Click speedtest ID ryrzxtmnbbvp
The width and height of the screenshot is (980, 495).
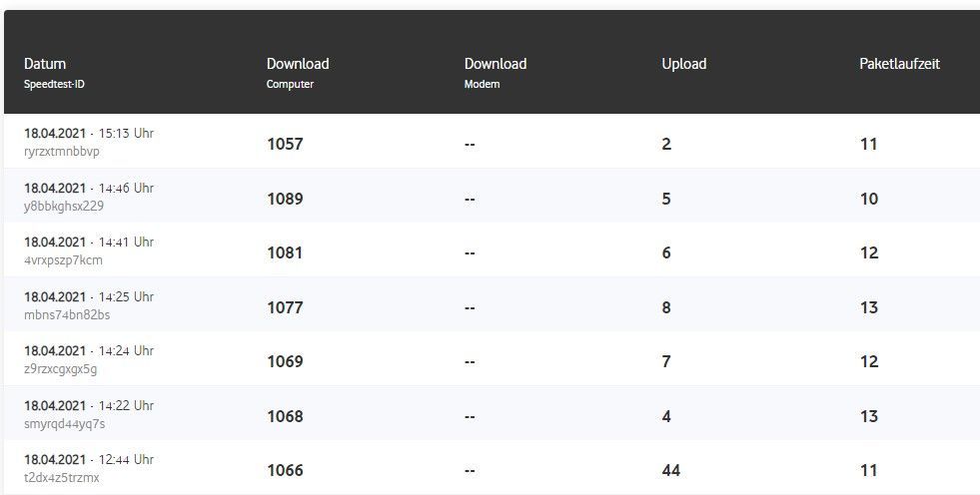tap(62, 152)
